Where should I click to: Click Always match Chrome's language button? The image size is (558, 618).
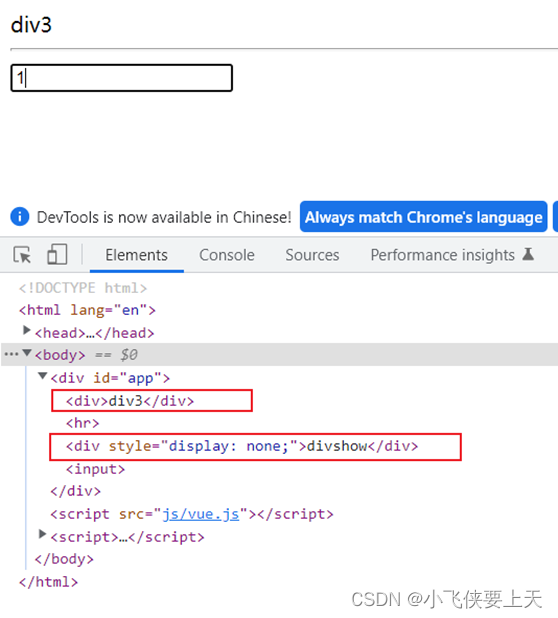point(424,217)
